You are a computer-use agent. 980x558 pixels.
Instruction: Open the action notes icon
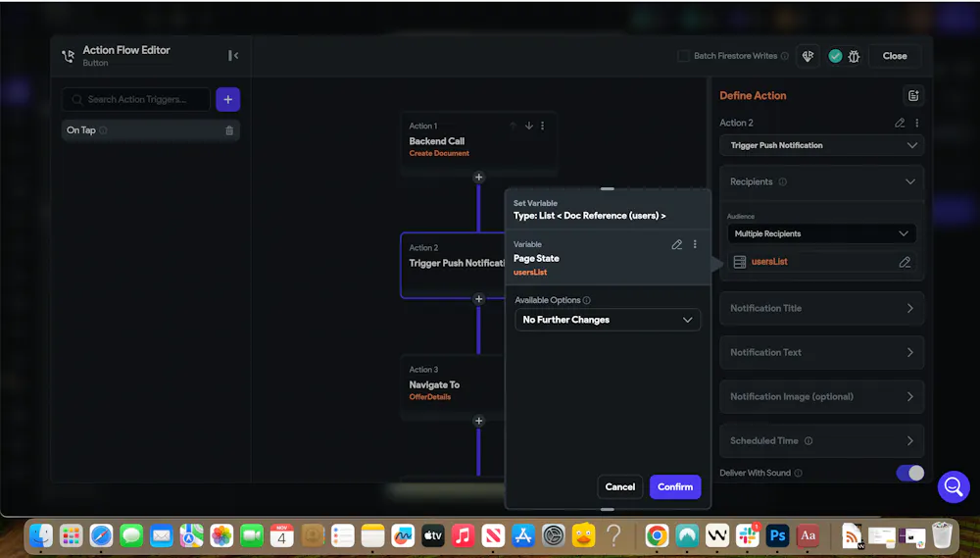click(913, 96)
